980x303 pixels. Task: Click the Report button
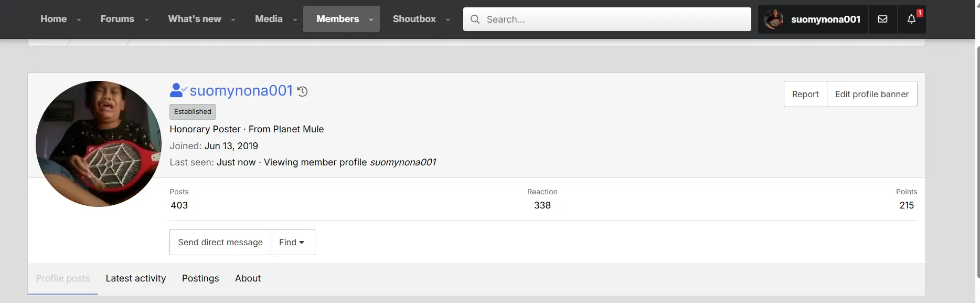point(805,94)
